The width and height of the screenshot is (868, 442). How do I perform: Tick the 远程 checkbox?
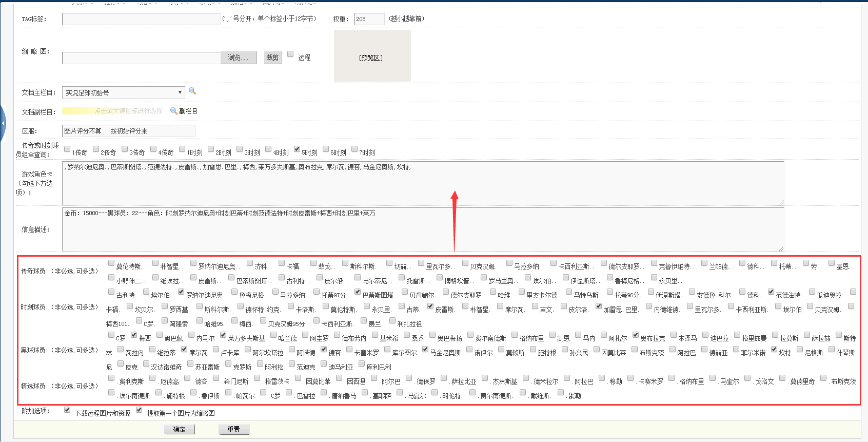[290, 54]
